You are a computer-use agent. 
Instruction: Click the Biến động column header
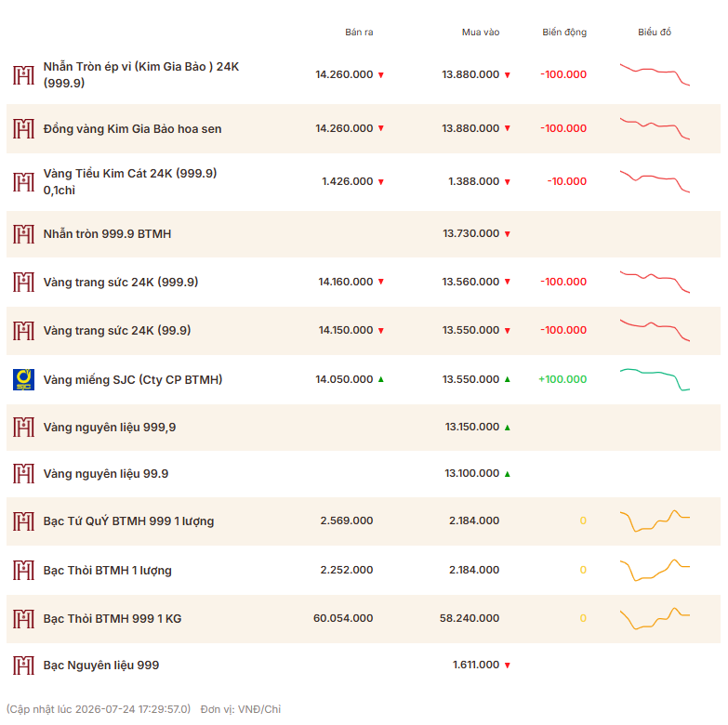click(564, 32)
